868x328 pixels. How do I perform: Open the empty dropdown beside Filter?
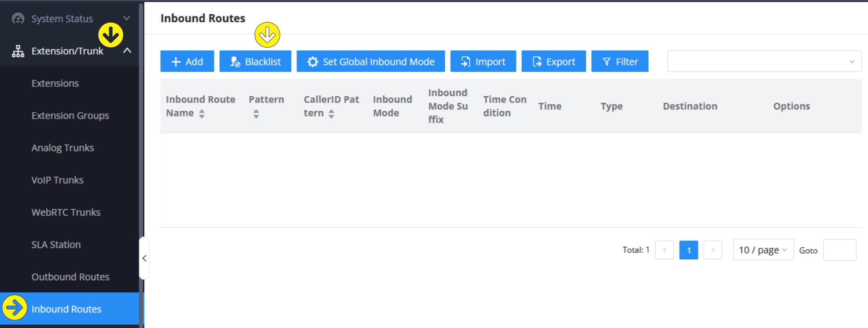[x=764, y=61]
